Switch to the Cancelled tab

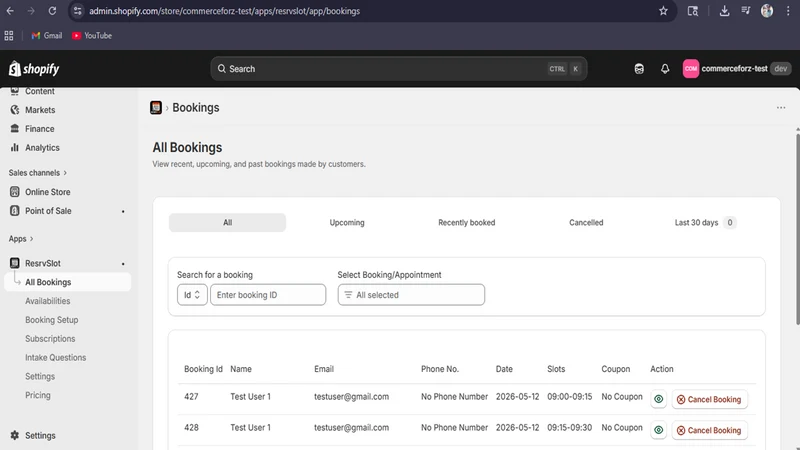(x=586, y=223)
